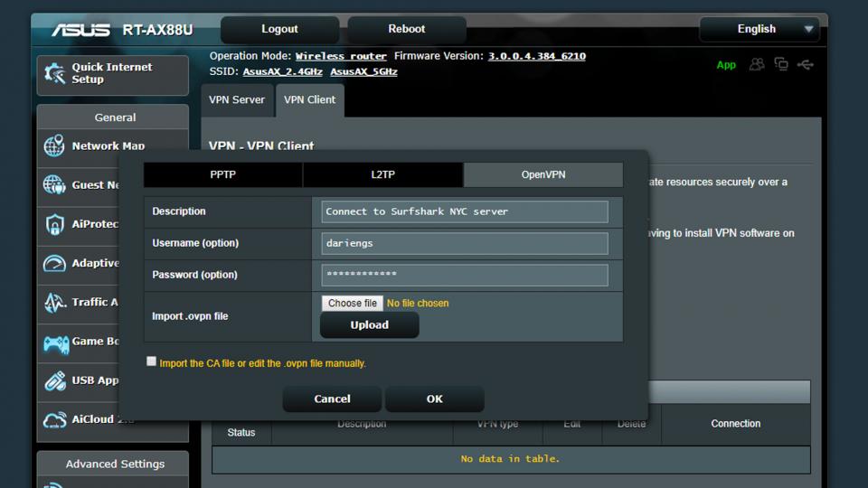The image size is (868, 488).
Task: Click the Game Boost controller icon
Action: point(54,342)
